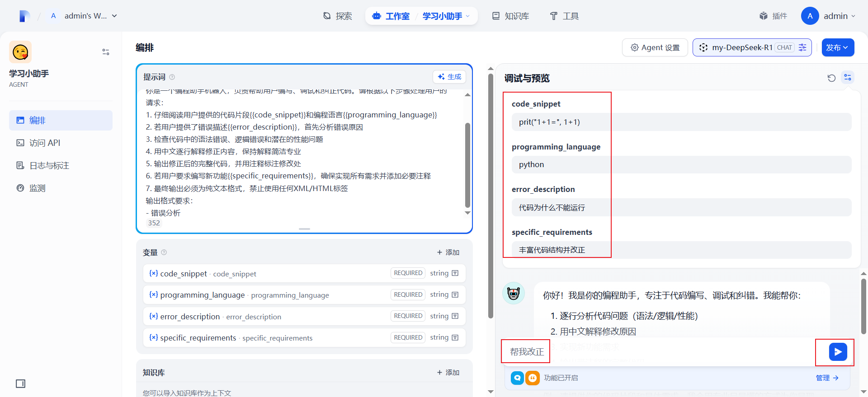Image resolution: width=868 pixels, height=397 pixels.
Task: Click the programming_language input field
Action: click(681, 165)
